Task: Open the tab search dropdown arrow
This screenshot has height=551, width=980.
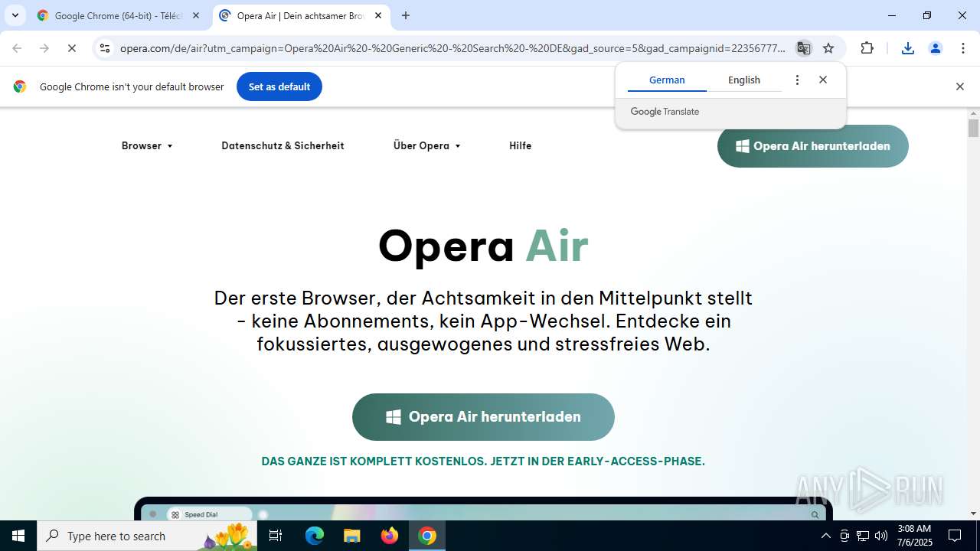Action: [15, 15]
